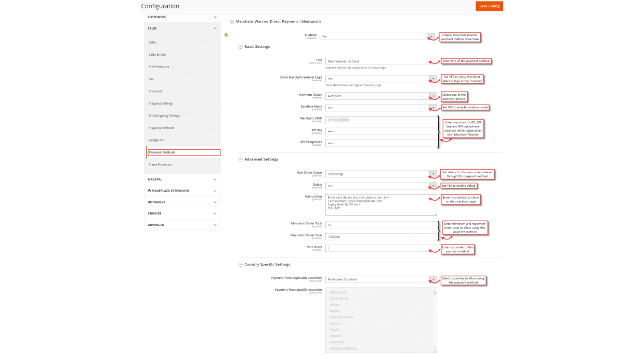Open Payment from Applicable Countries dropdown
The width and height of the screenshot is (644, 359).
[381, 279]
